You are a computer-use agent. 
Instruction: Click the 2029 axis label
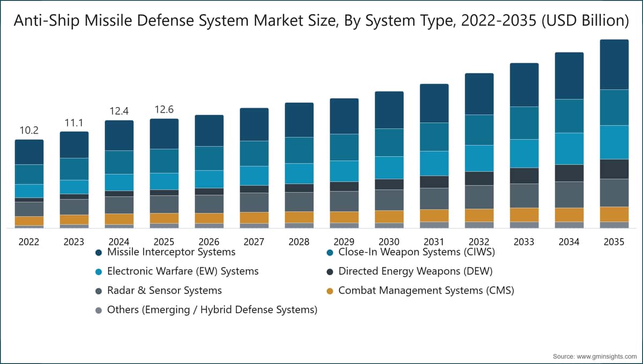(344, 242)
